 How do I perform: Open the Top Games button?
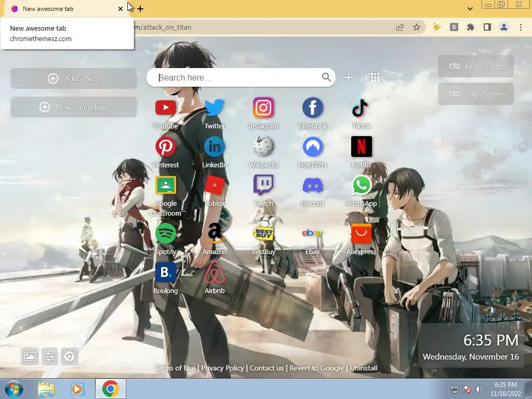tap(476, 94)
